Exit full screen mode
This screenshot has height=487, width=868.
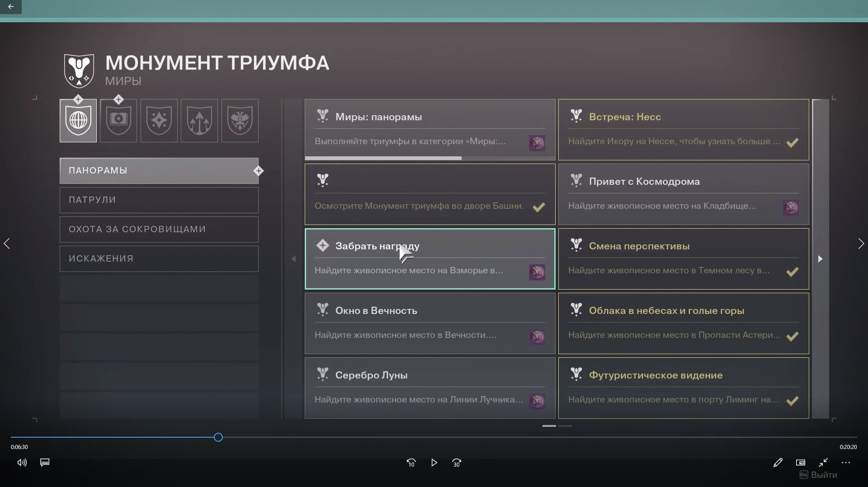click(x=823, y=463)
